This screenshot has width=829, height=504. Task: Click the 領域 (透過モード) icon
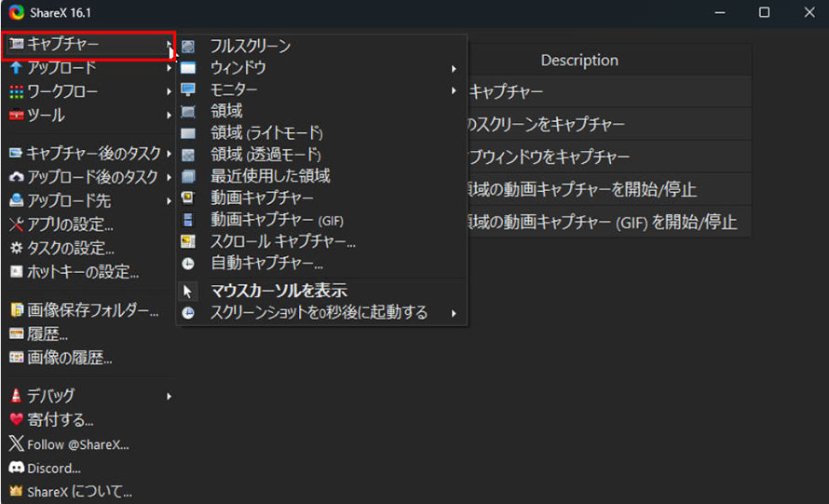[x=188, y=155]
